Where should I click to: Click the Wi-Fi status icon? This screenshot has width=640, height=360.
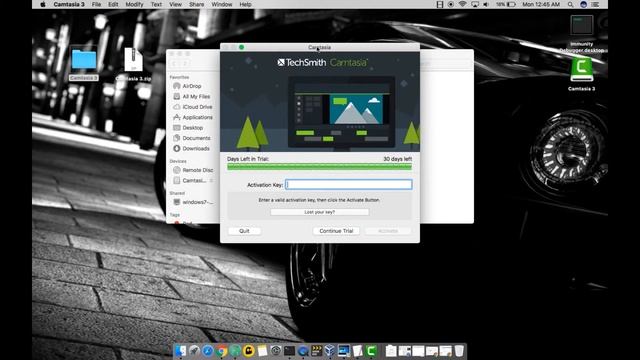click(462, 4)
